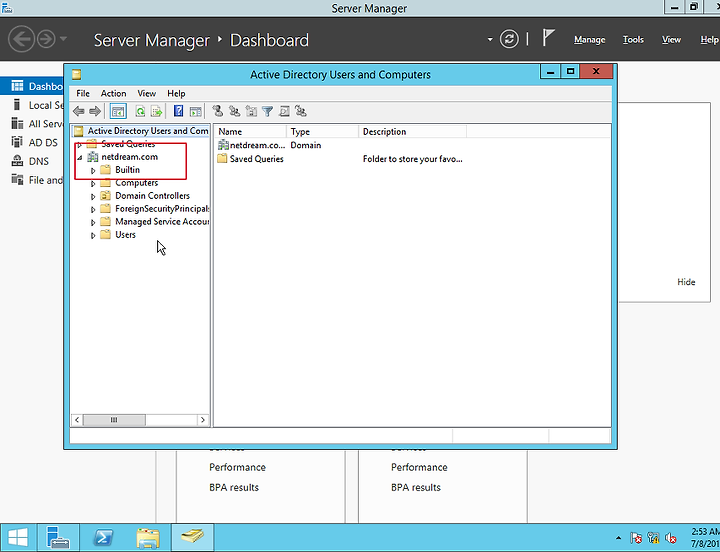
Task: Click the network tray icon
Action: pos(653,537)
